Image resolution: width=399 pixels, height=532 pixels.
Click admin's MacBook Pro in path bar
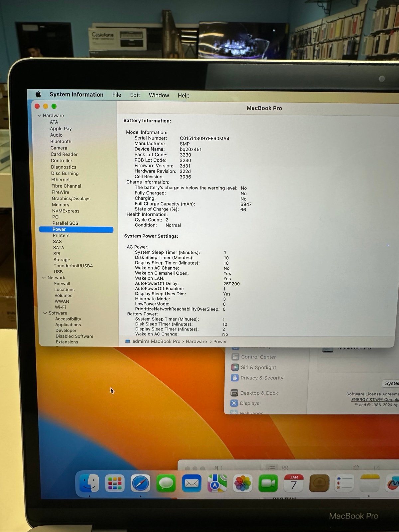(x=153, y=341)
